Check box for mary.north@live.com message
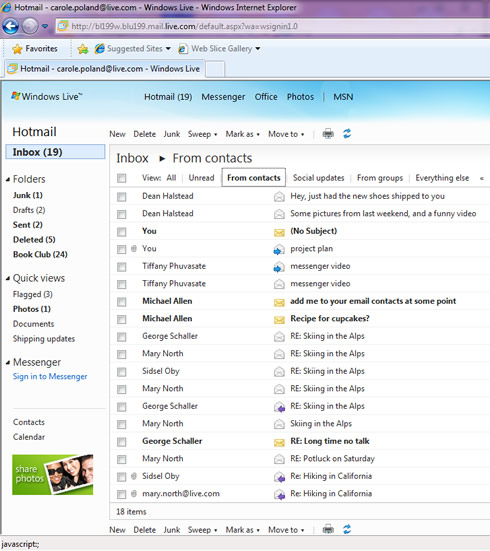490x551 pixels. tap(122, 494)
